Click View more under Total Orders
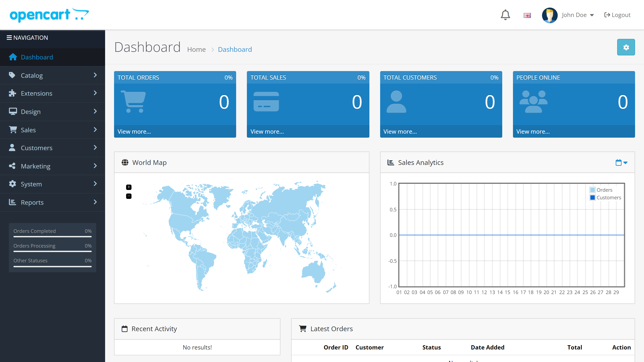Viewport: 644px width, 362px height. (x=134, y=131)
